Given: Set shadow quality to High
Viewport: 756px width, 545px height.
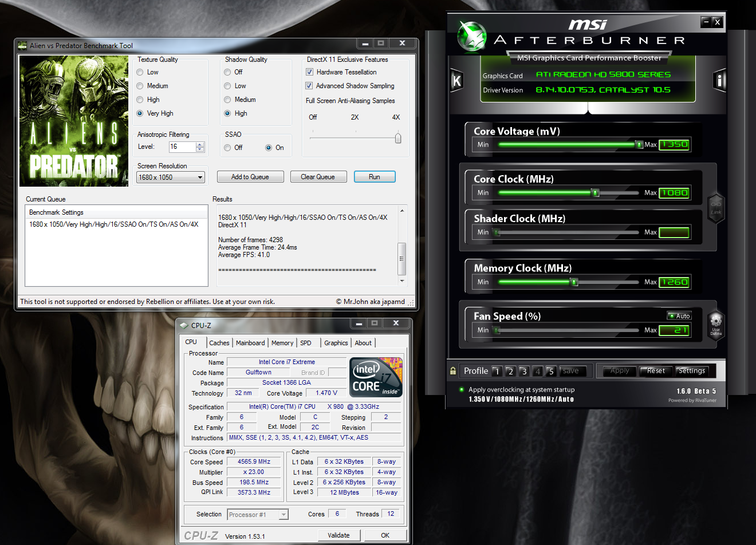Looking at the screenshot, I should [x=227, y=113].
